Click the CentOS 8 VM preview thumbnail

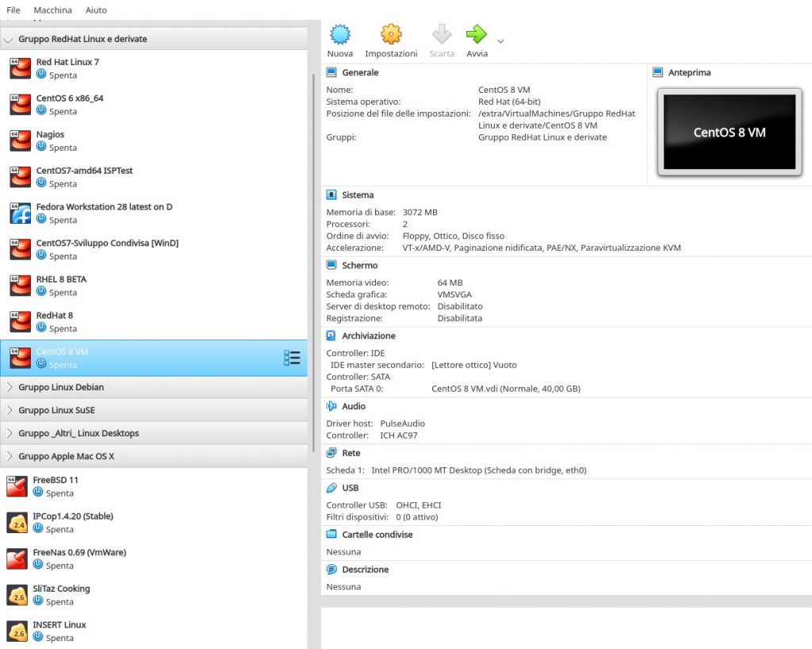click(x=730, y=132)
